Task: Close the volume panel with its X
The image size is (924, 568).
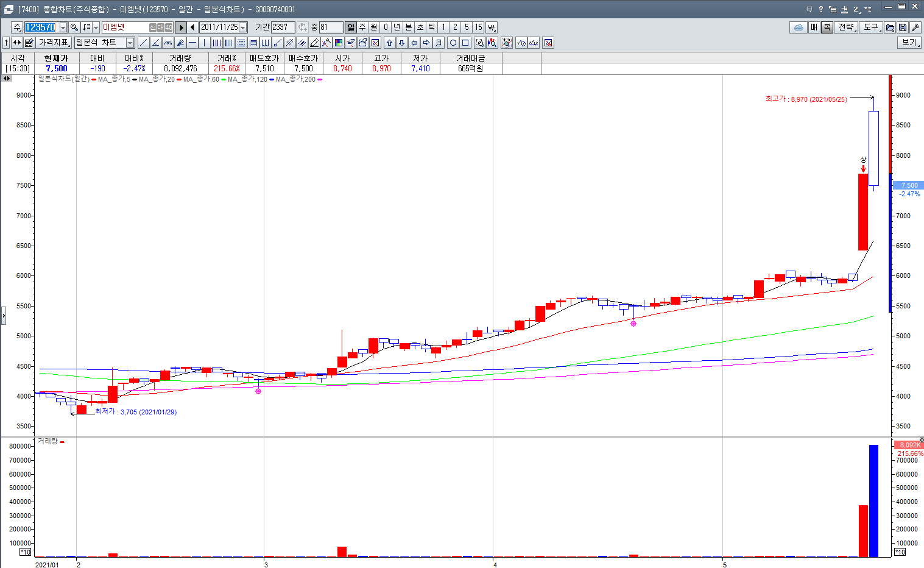Action: 921,440
